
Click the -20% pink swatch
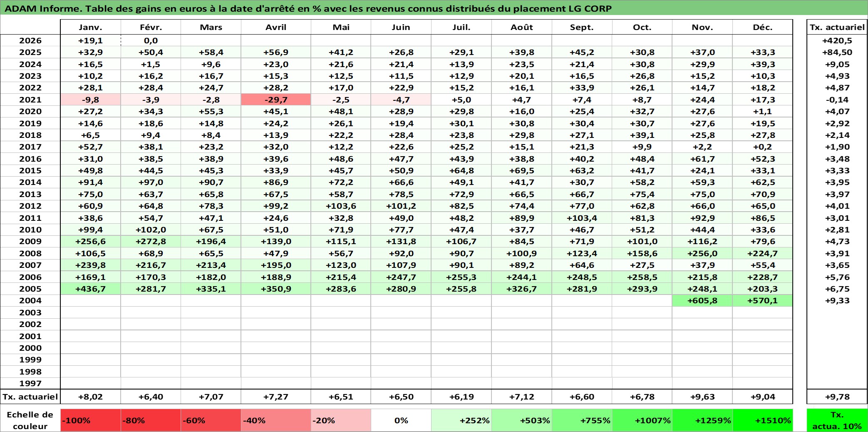point(341,420)
